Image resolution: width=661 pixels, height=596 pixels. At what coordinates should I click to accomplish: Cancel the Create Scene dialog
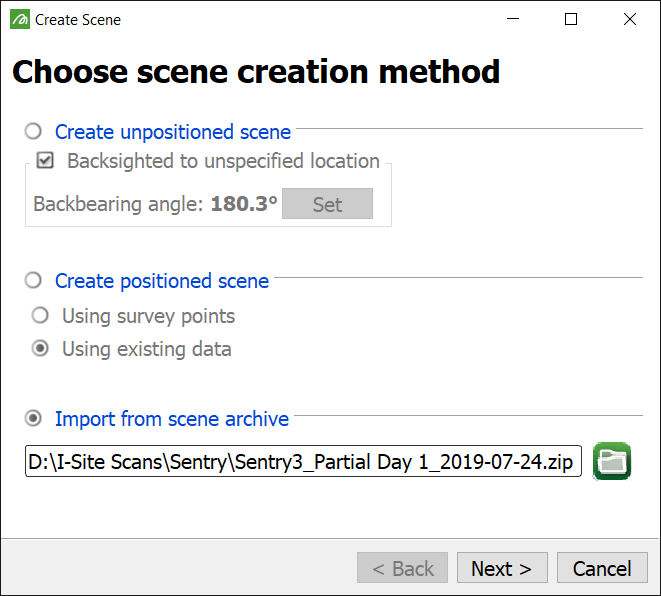coord(602,568)
